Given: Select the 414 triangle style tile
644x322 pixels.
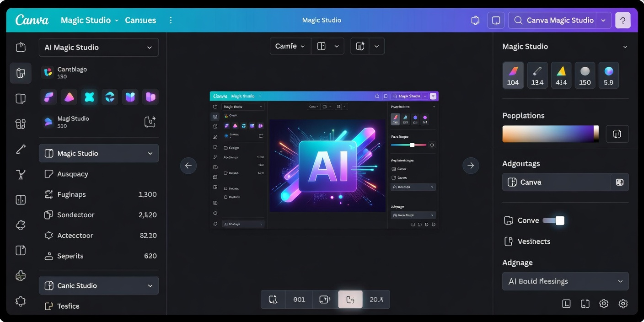Looking at the screenshot, I should [x=561, y=75].
